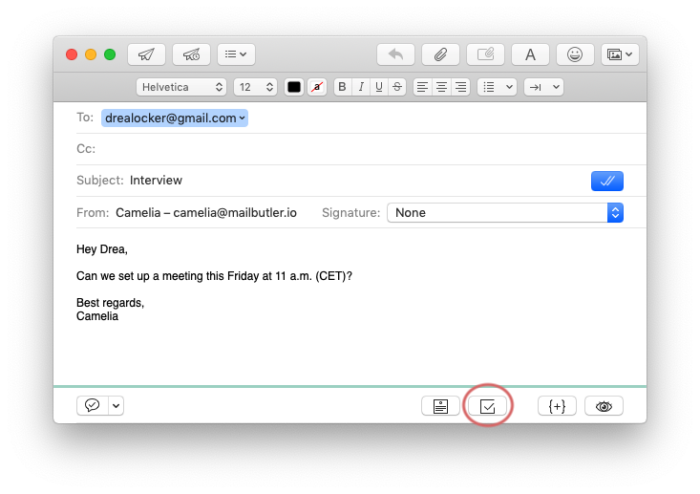Align text to the right
Viewport: 700px width, 494px height.
click(x=461, y=87)
